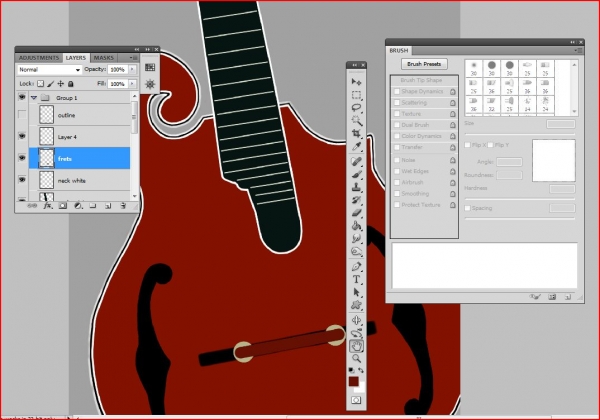
Task: Select the Lasso tool
Action: click(x=356, y=108)
